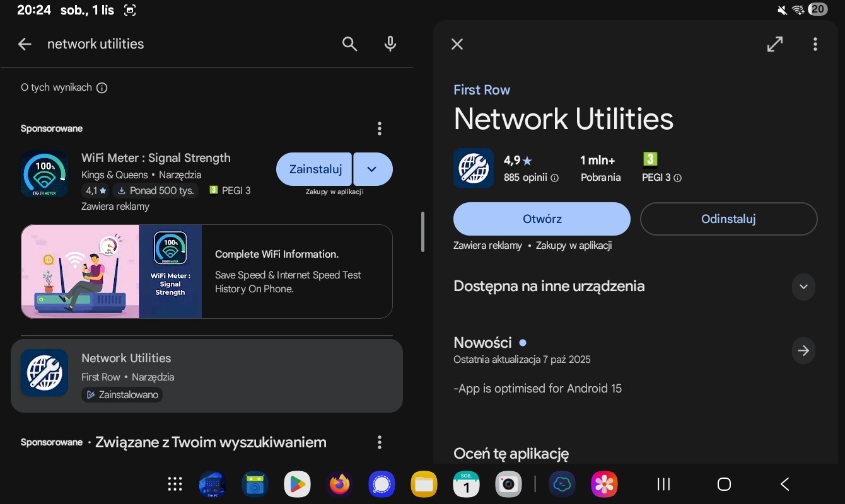Viewport: 845px width, 504px height.
Task: Open Nowości details arrow
Action: (803, 351)
